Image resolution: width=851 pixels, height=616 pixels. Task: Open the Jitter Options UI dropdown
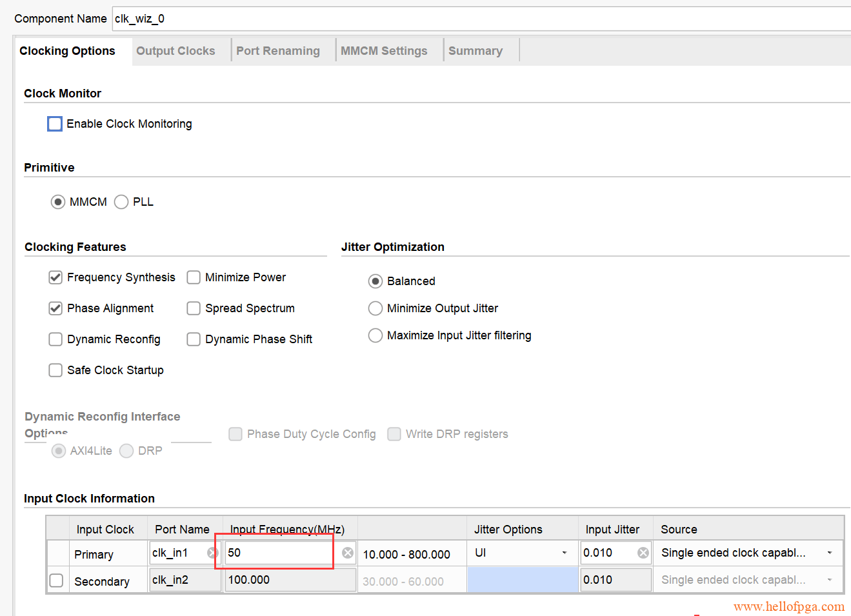[x=521, y=553]
